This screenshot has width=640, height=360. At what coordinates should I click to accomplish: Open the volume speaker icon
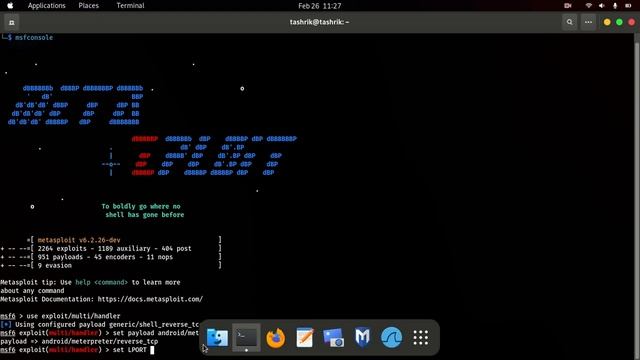[602, 6]
